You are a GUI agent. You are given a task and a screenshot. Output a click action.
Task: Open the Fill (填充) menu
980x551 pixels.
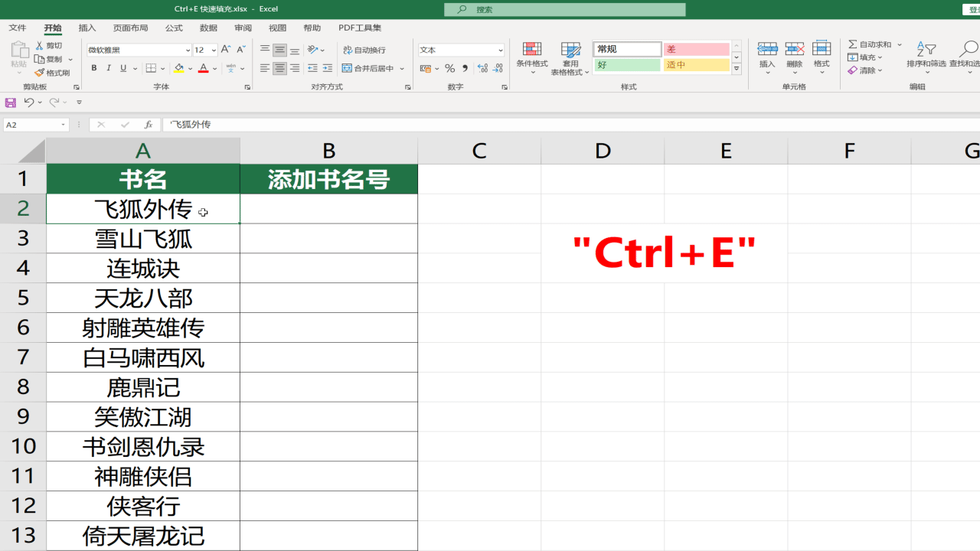tap(865, 57)
